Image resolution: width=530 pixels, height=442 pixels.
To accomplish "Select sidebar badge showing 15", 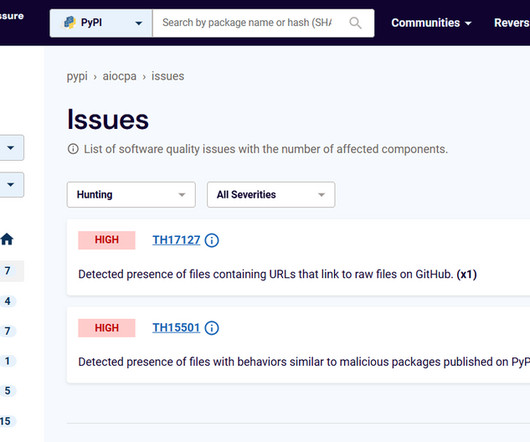I will (x=6, y=421).
